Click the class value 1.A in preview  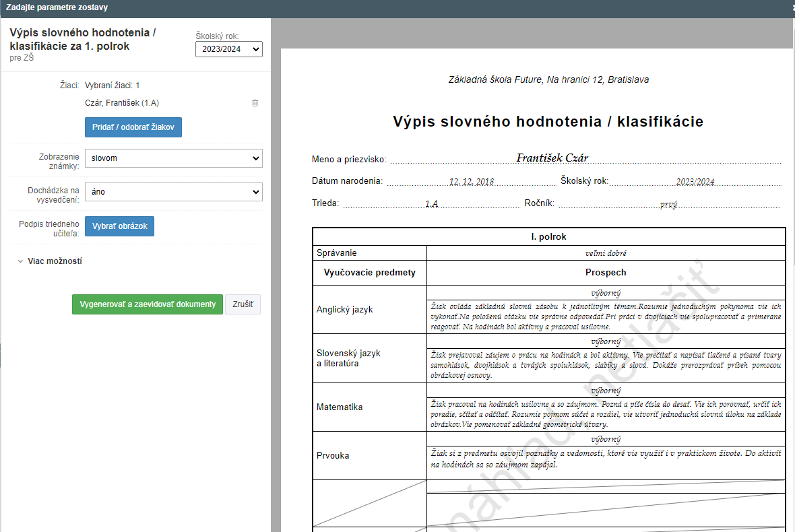click(431, 203)
